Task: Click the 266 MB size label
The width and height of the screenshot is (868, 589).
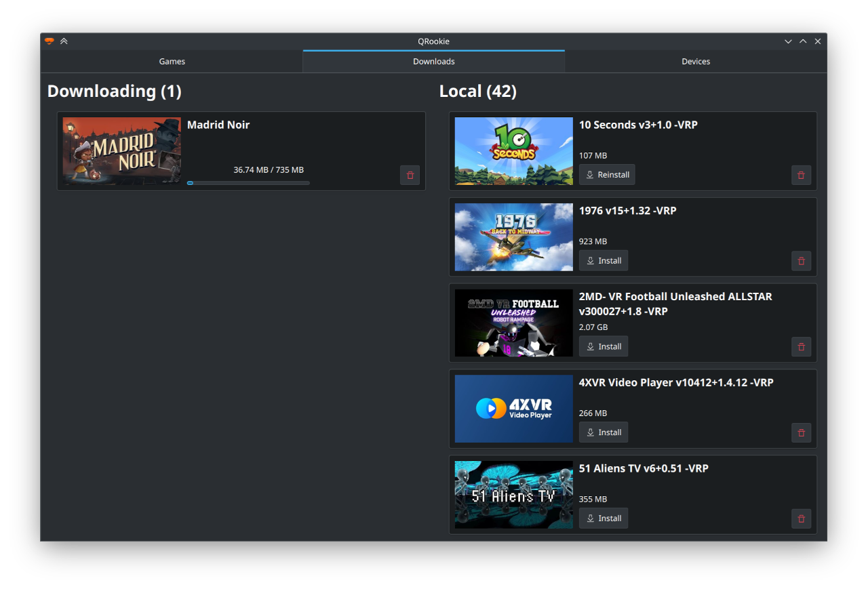Action: 593,413
